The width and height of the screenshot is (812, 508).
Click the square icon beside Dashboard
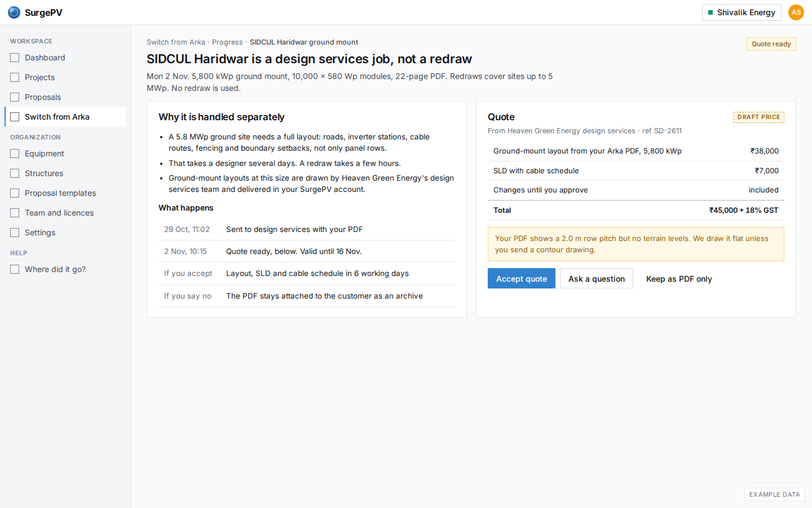(15, 58)
